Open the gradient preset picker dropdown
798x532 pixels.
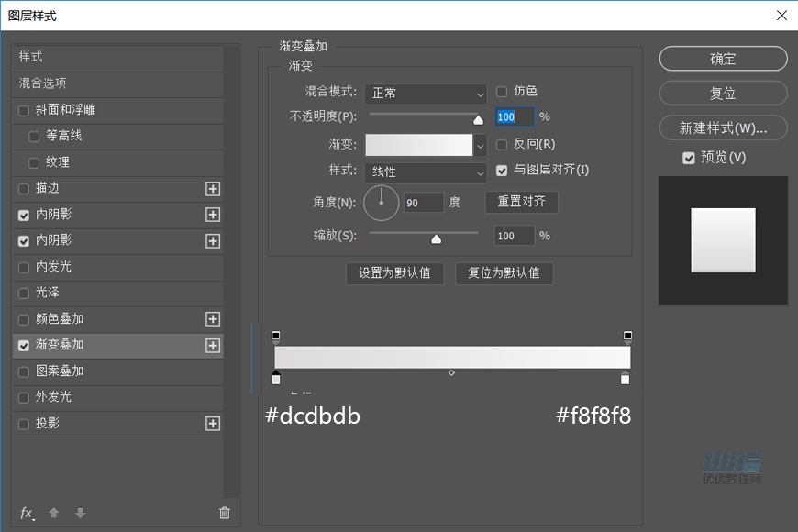pos(481,145)
